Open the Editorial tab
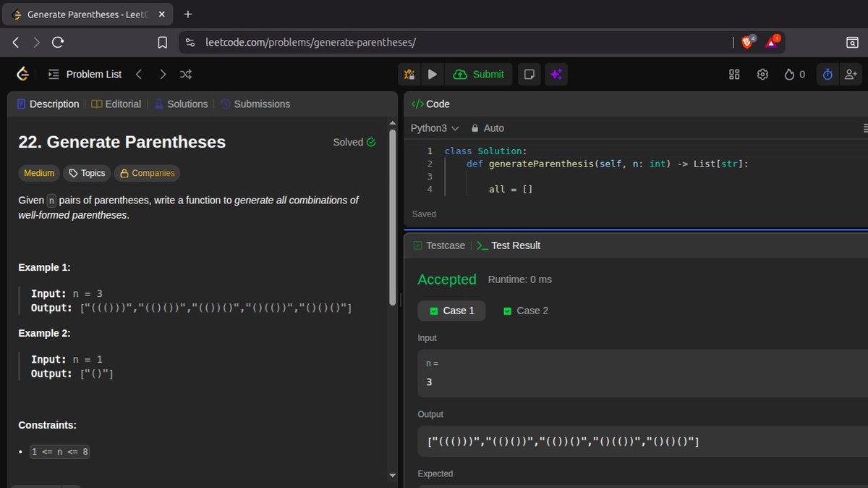This screenshot has width=868, height=488. pos(116,104)
